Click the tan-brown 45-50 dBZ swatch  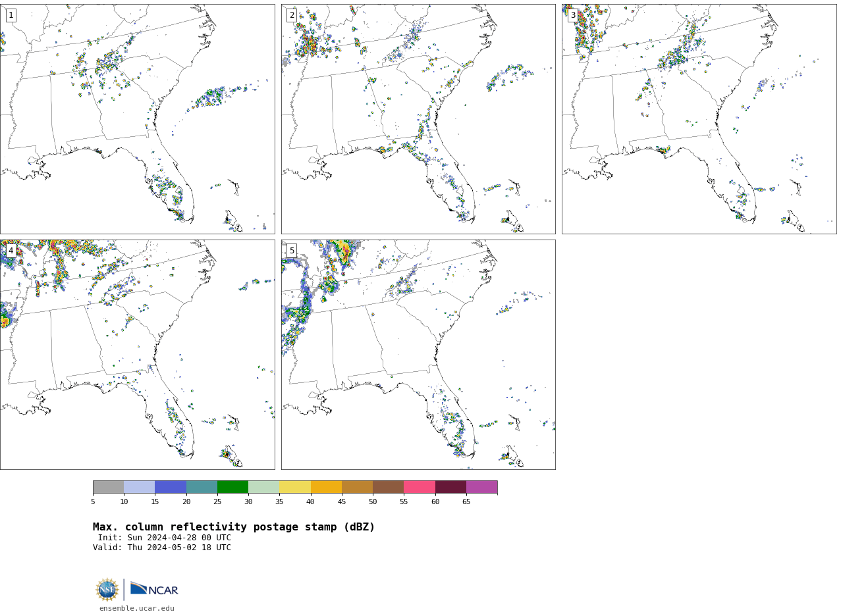[x=358, y=487]
